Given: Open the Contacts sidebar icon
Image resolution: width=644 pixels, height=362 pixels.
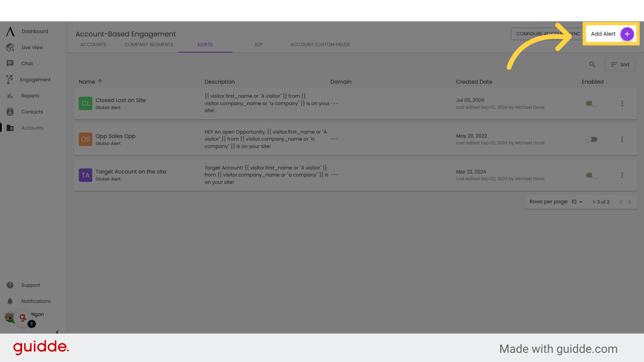Looking at the screenshot, I should tap(10, 112).
